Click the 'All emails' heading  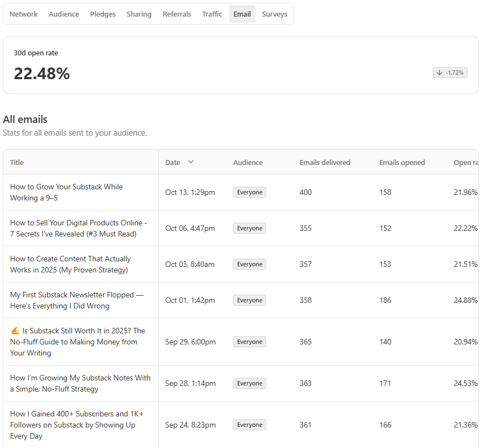25,120
